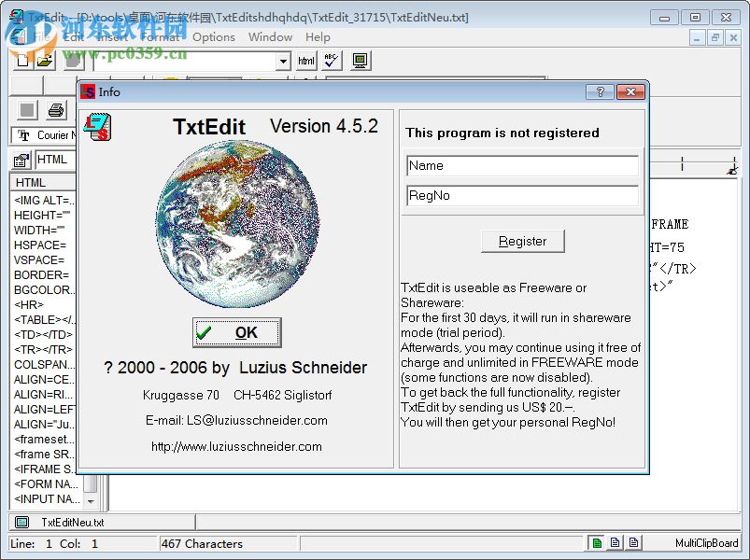The width and height of the screenshot is (750, 560).
Task: Create a new document
Action: [x=22, y=60]
